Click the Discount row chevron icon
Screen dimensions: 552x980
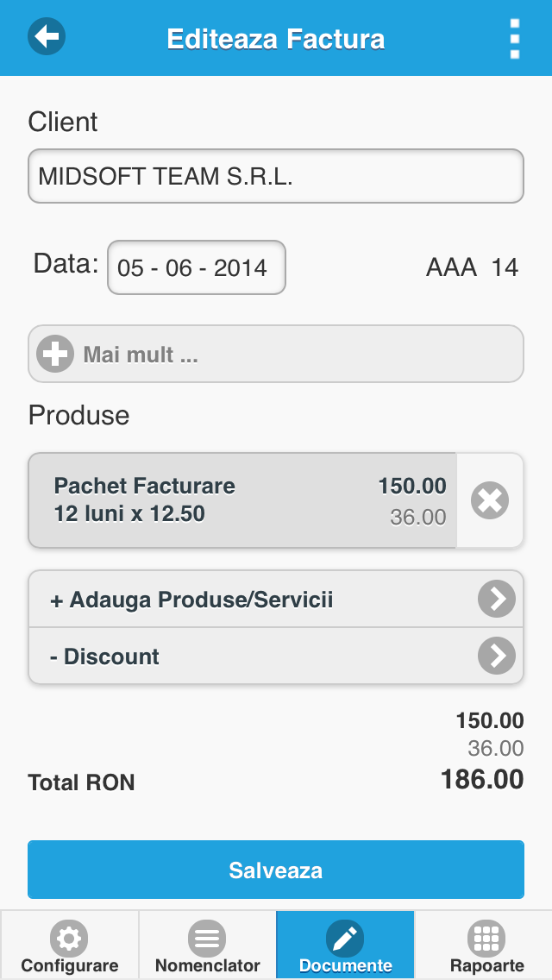click(x=497, y=656)
